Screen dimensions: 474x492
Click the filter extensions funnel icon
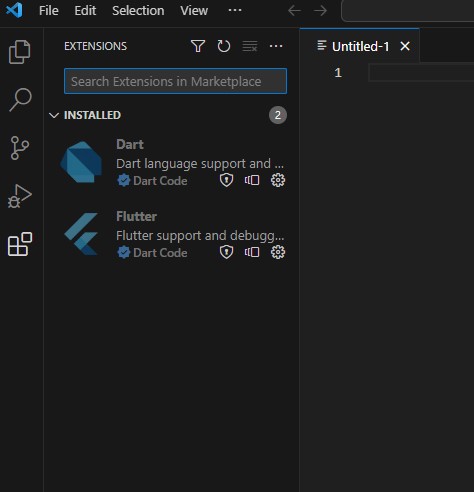point(198,46)
